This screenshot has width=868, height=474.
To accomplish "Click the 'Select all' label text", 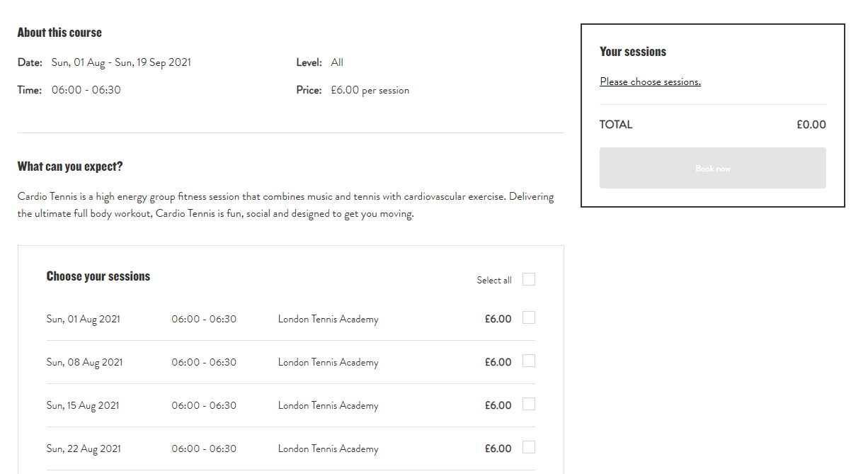I will pos(493,281).
